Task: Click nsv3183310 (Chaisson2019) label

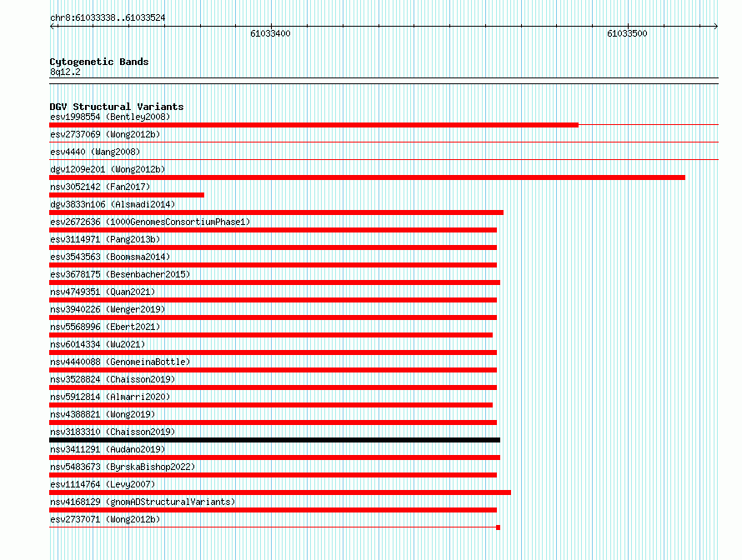Action: pos(113,432)
